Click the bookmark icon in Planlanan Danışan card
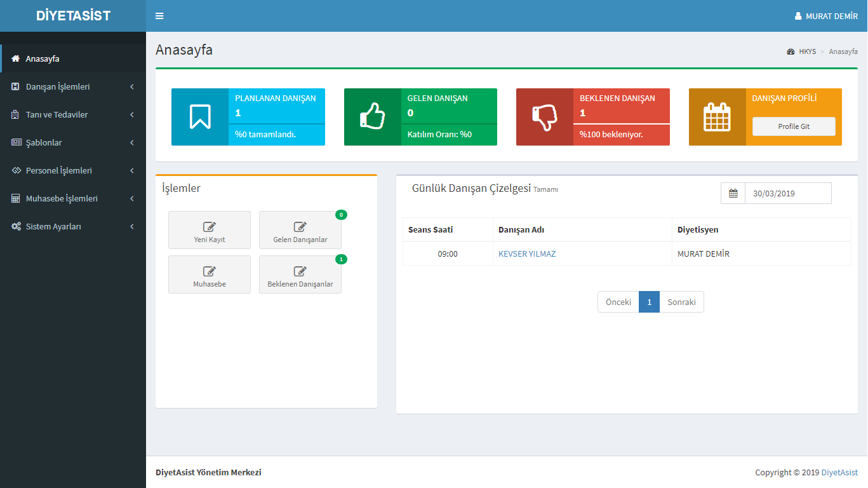Screen dimensions: 868x488 200,117
